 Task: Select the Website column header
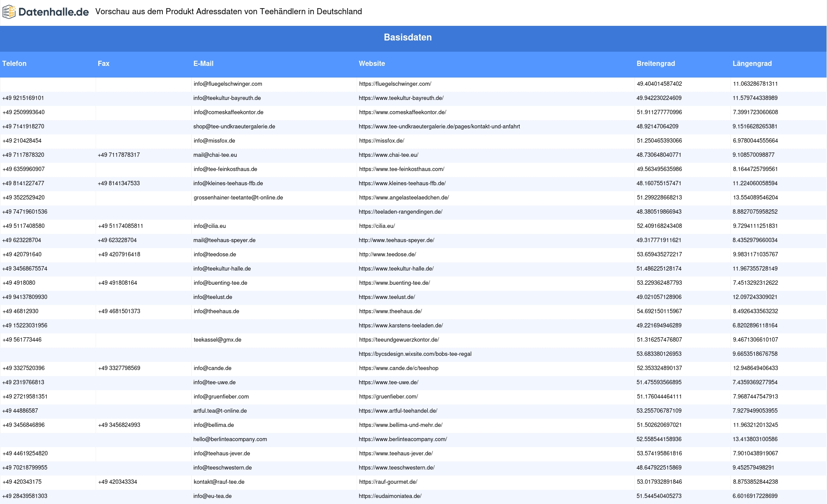pyautogui.click(x=372, y=63)
